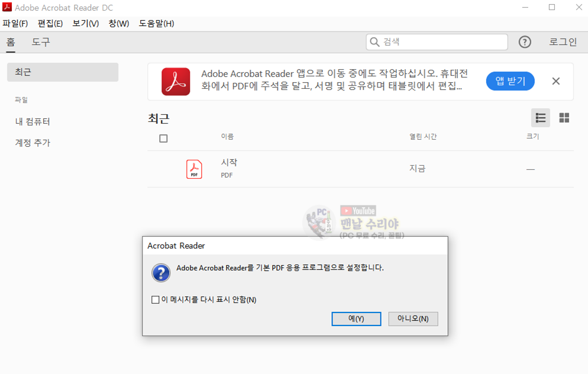
Task: Click the Adobe Acrobat title bar icon
Action: coord(7,7)
